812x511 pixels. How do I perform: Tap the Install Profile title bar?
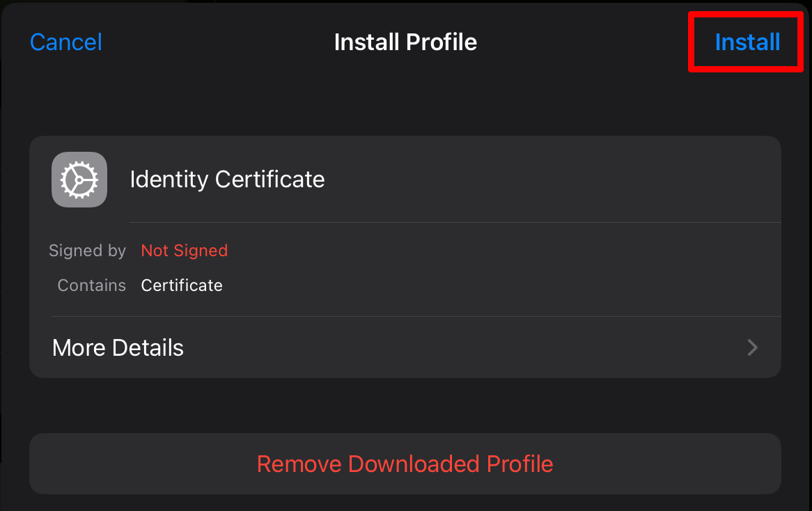click(405, 42)
